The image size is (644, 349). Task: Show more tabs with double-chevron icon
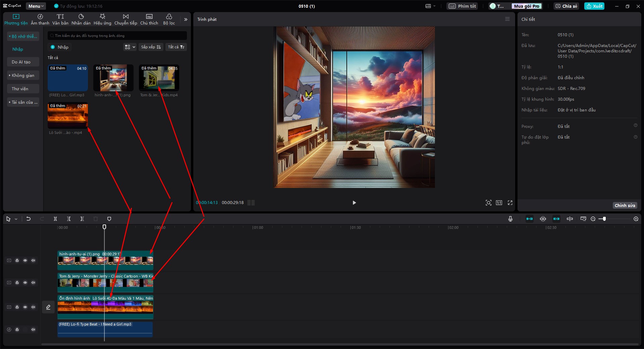point(186,19)
